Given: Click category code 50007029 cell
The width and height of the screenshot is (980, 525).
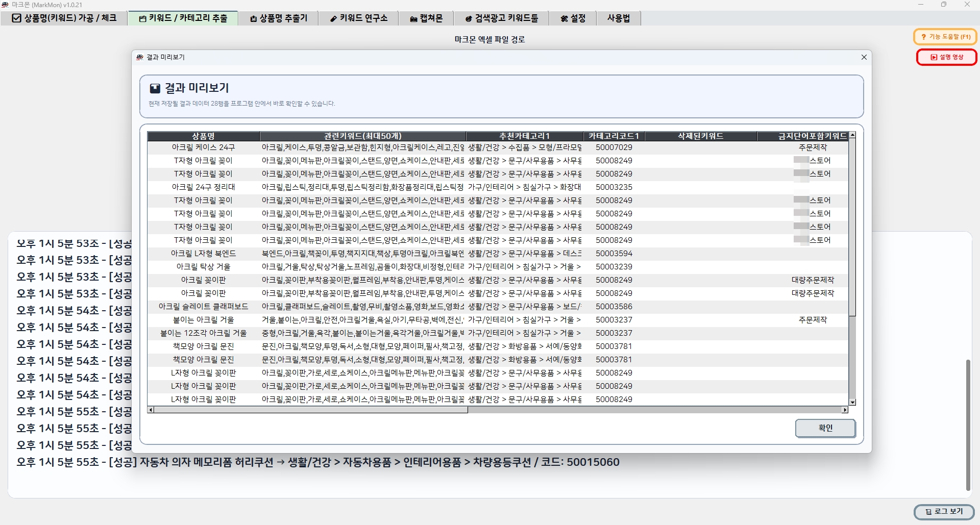Looking at the screenshot, I should click(x=614, y=147).
